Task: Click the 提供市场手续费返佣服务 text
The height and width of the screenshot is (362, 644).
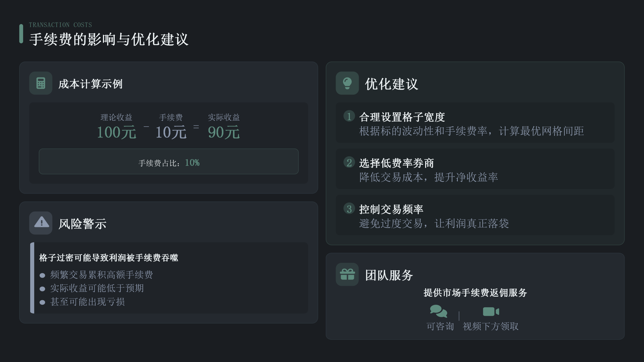Action: tap(475, 293)
